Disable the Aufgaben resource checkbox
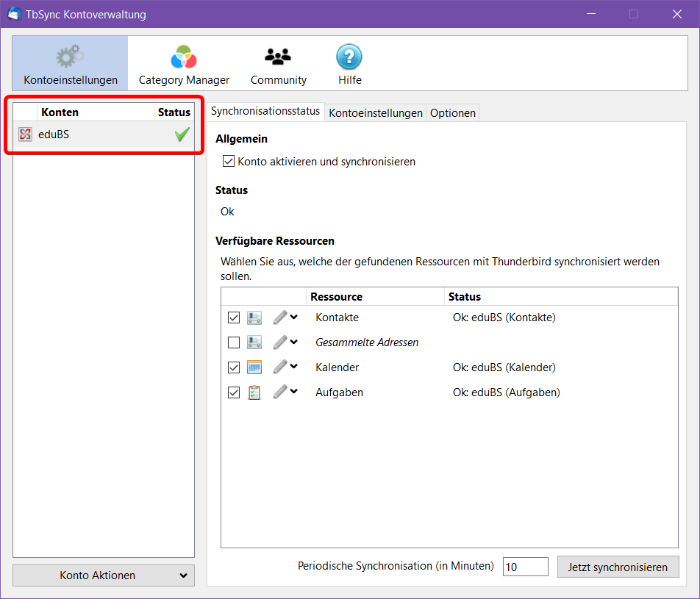This screenshot has width=700, height=599. pos(234,392)
